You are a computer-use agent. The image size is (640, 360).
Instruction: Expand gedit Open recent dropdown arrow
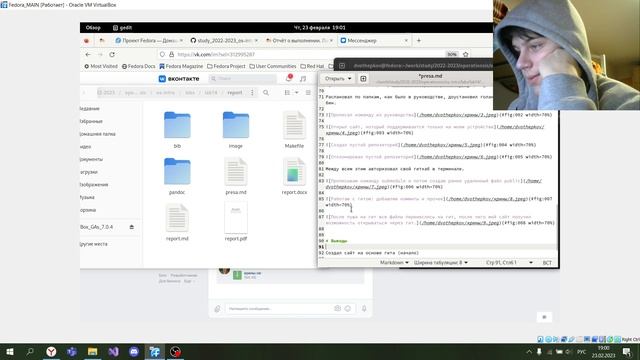pos(350,78)
